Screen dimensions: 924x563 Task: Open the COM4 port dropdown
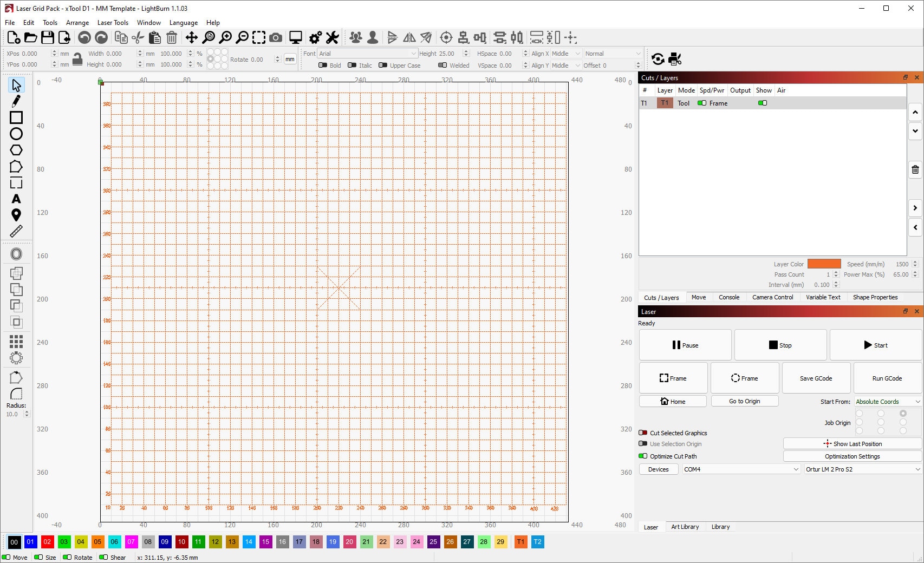[740, 469]
